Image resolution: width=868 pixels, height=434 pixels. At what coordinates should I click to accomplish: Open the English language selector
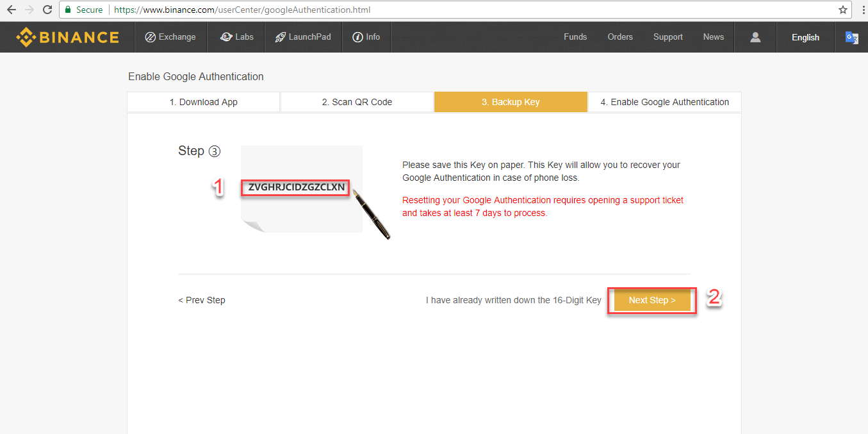805,37
